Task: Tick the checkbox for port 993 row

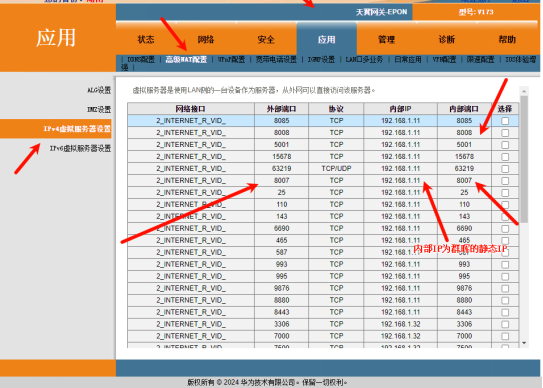Action: pos(505,265)
